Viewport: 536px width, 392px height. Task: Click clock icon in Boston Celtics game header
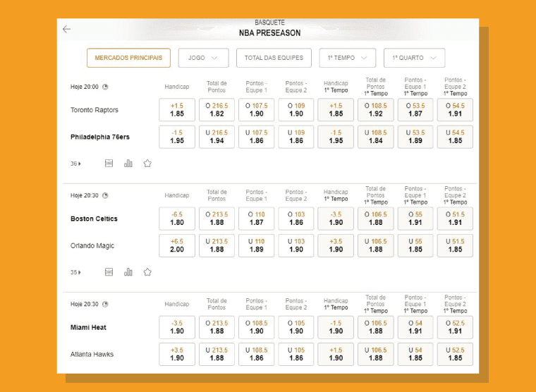(x=105, y=195)
